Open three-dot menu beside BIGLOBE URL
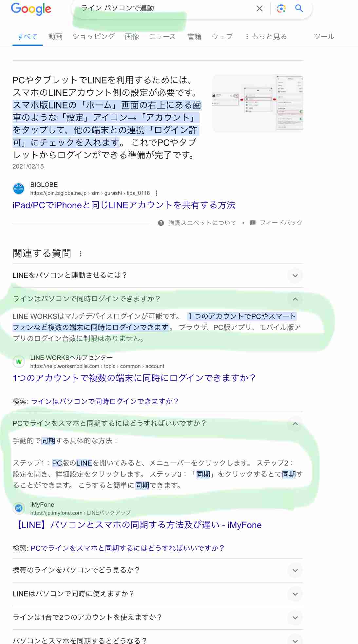Viewport: 358px width, 644px height. [x=157, y=193]
